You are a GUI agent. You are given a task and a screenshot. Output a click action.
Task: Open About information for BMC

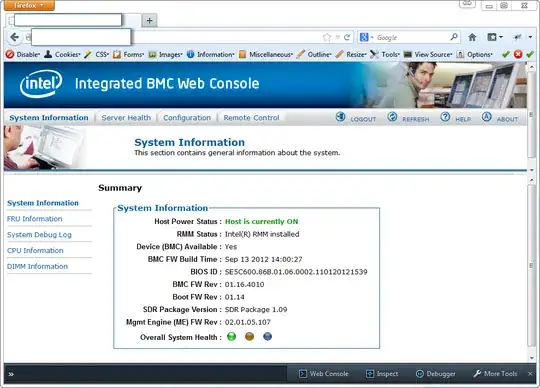coord(500,118)
